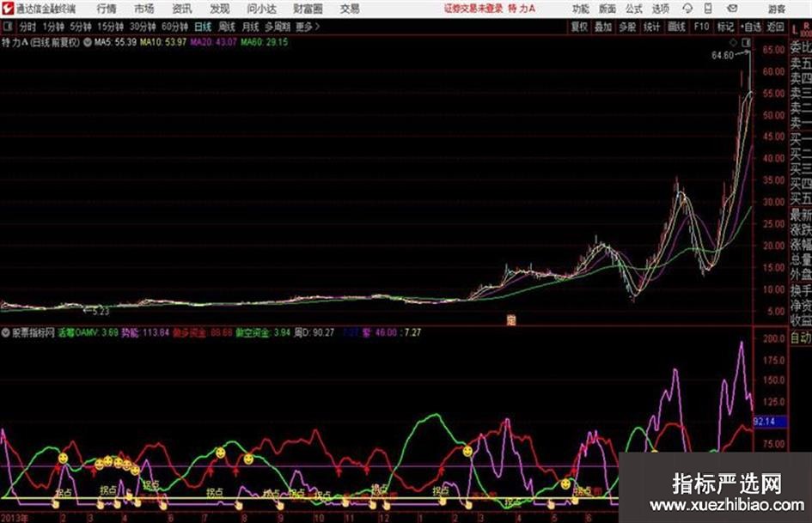Click the 叠加 overlay button
This screenshot has width=812, height=523.
[x=603, y=27]
